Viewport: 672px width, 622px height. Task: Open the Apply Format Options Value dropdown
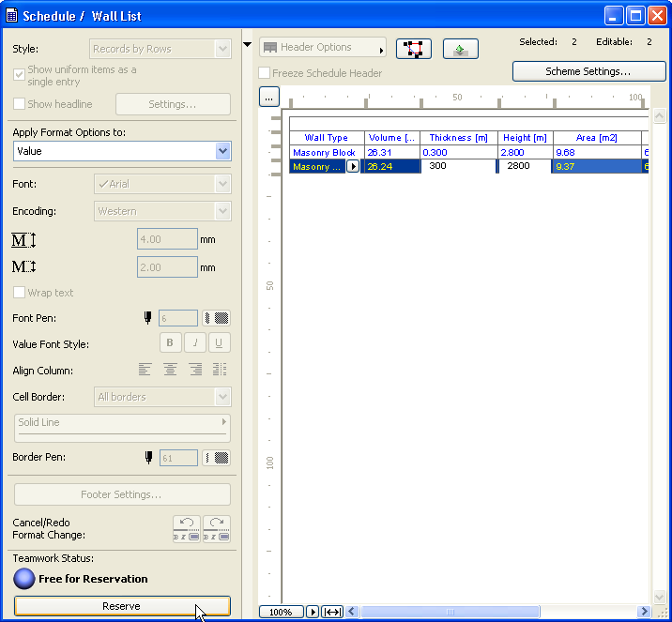pos(222,151)
